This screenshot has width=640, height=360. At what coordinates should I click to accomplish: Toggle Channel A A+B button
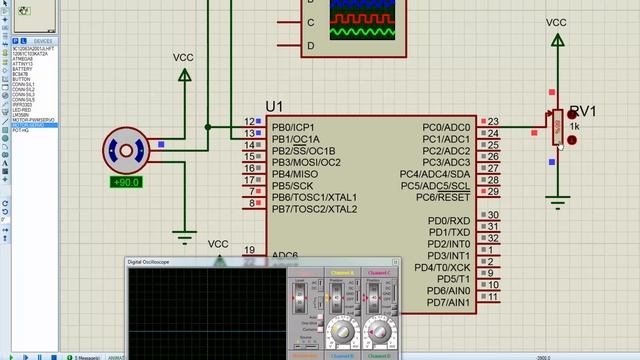click(x=358, y=313)
